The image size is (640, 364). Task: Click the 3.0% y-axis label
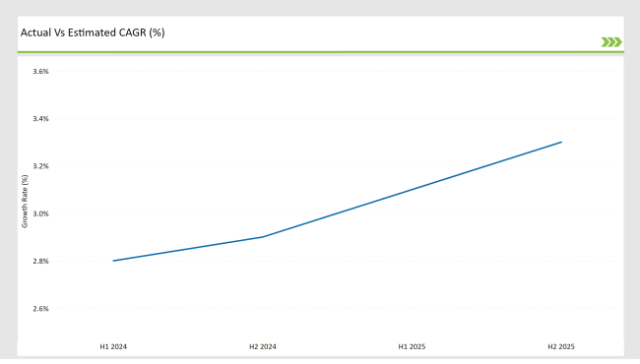pos(40,213)
